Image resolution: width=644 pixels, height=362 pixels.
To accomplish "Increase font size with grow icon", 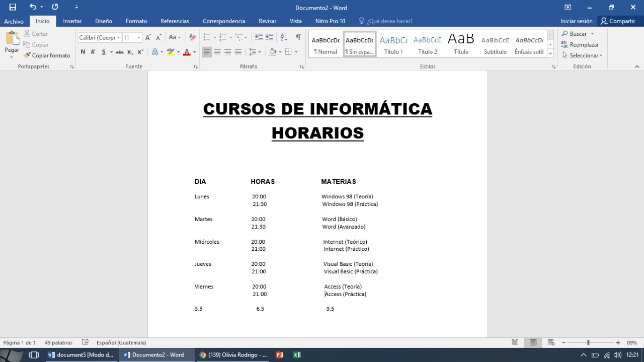I will pyautogui.click(x=148, y=37).
